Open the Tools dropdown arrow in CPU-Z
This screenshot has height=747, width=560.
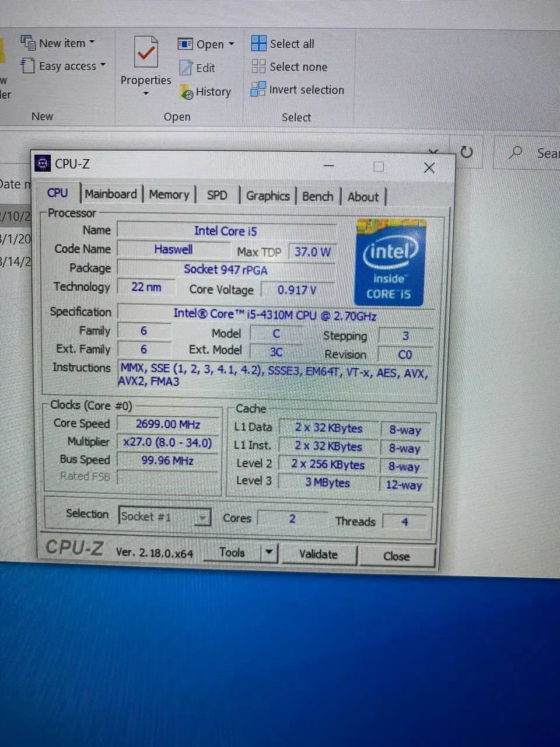(269, 551)
